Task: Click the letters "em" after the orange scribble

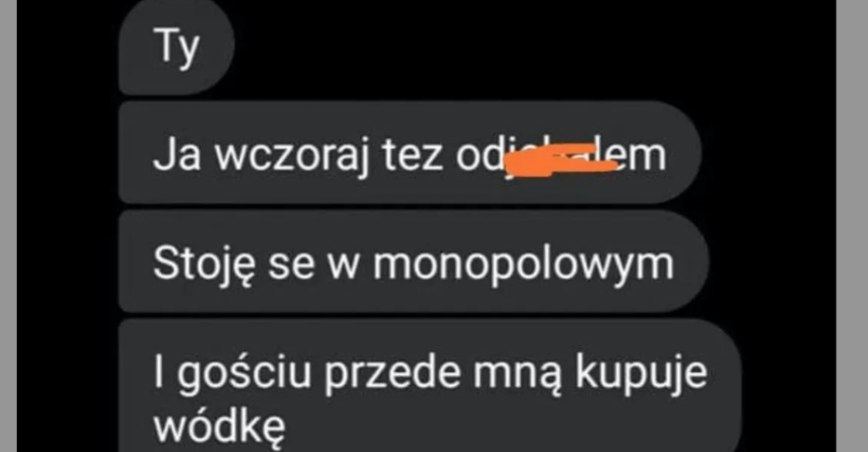Action: [x=642, y=157]
